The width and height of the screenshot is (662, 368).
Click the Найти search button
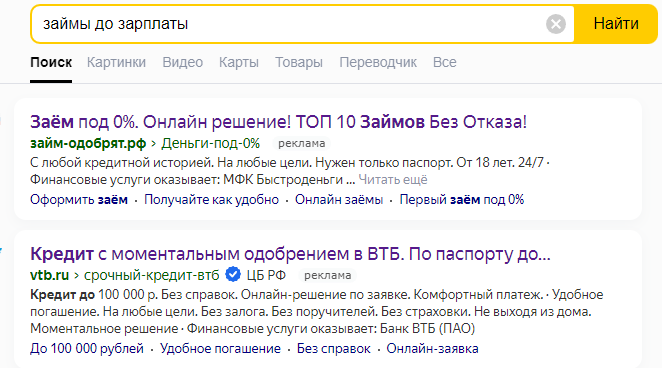(x=616, y=24)
